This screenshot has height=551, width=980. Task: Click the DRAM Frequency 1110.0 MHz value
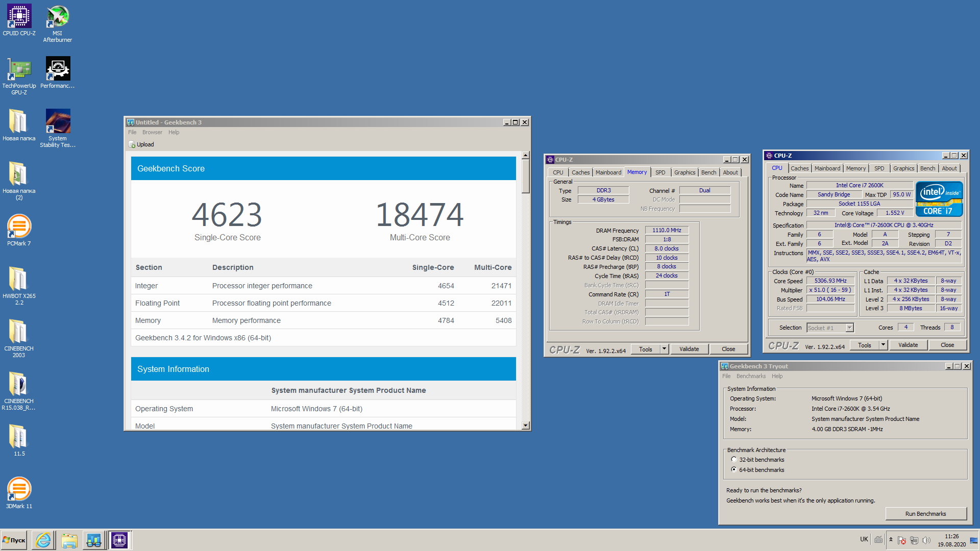(x=667, y=231)
